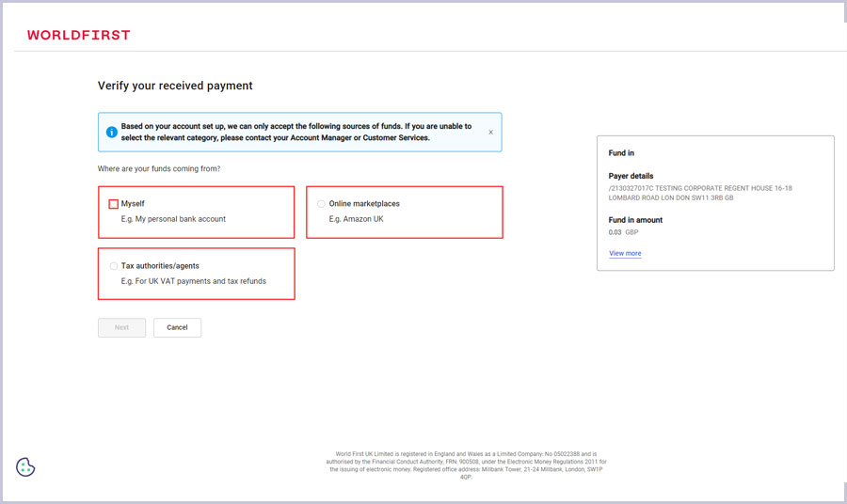Viewport: 847px width, 504px height.
Task: Open the View more link
Action: 625,253
